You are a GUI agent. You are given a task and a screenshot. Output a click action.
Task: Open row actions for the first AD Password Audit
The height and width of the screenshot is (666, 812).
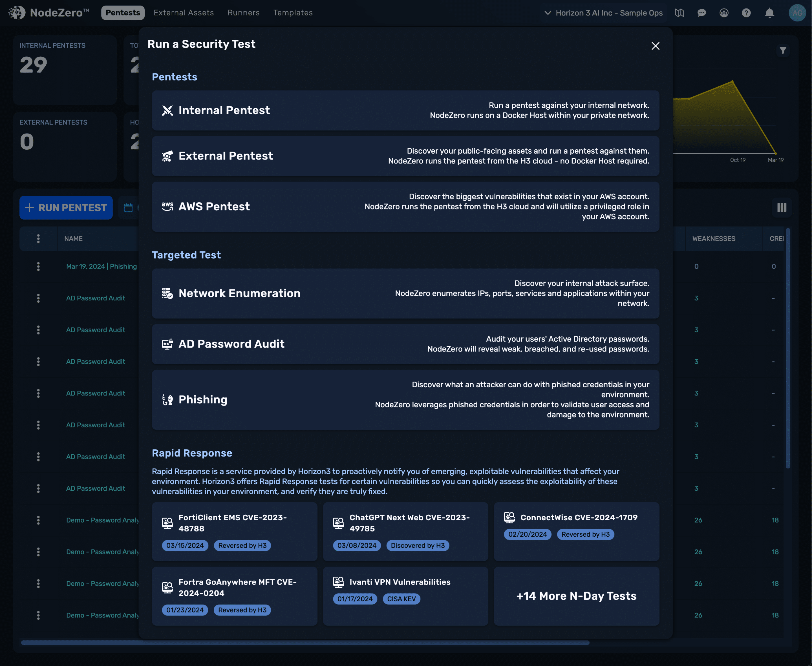pyautogui.click(x=38, y=298)
